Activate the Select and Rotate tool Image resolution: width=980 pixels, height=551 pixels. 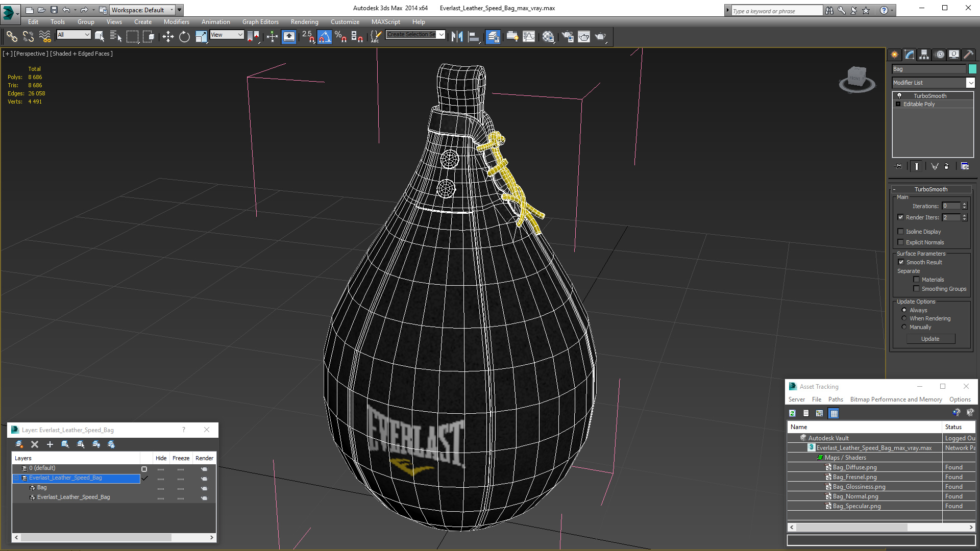pyautogui.click(x=184, y=36)
